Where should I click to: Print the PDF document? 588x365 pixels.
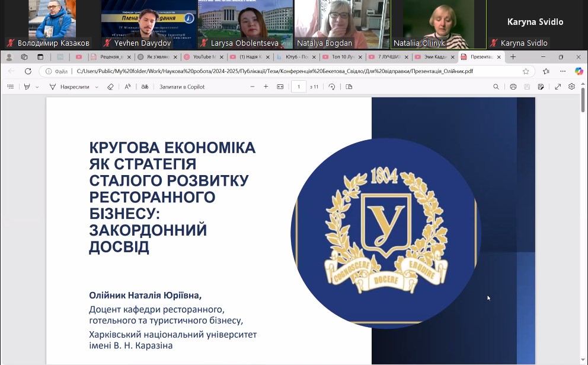coord(513,87)
